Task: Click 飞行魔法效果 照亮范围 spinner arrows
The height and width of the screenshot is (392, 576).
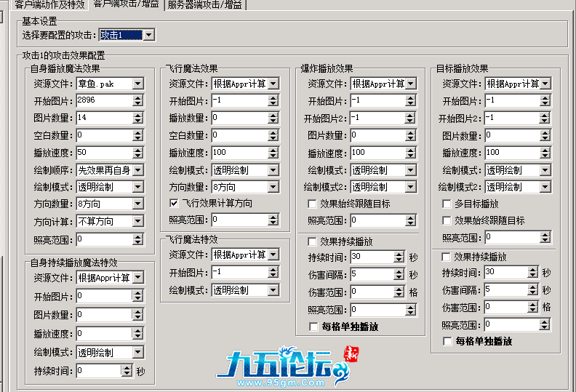Action: click(x=273, y=220)
